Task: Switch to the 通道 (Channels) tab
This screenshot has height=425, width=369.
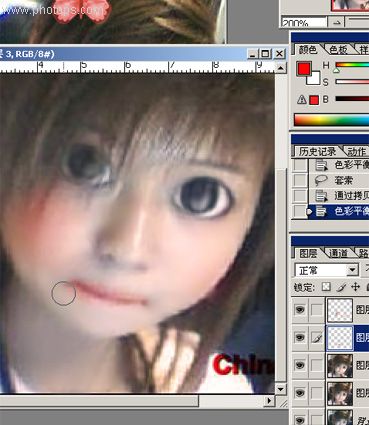Action: [x=338, y=253]
